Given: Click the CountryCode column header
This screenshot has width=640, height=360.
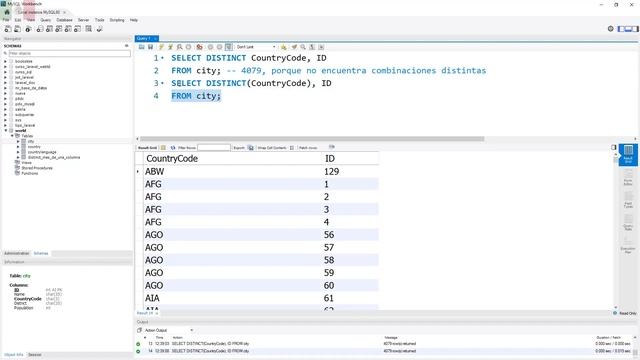Looking at the screenshot, I should pos(172,158).
